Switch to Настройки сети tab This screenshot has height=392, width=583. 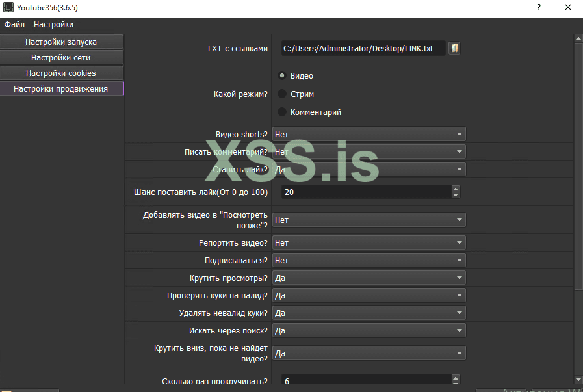[61, 58]
